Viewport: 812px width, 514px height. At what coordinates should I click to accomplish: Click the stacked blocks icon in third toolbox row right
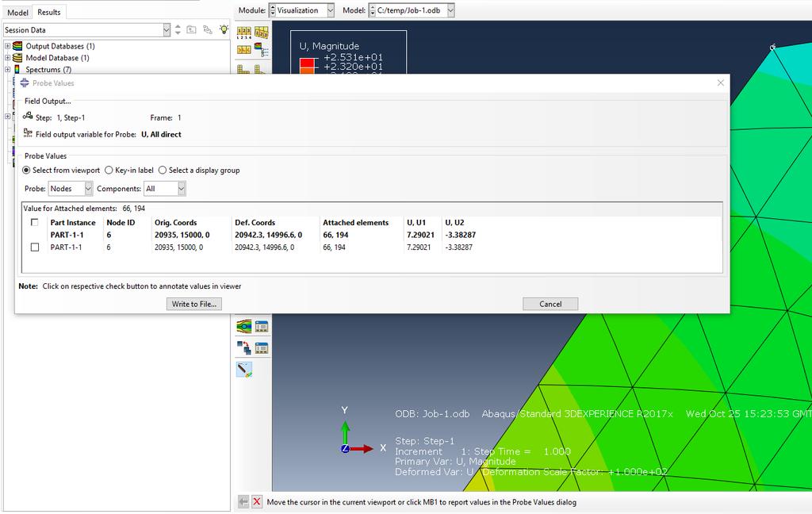[260, 68]
